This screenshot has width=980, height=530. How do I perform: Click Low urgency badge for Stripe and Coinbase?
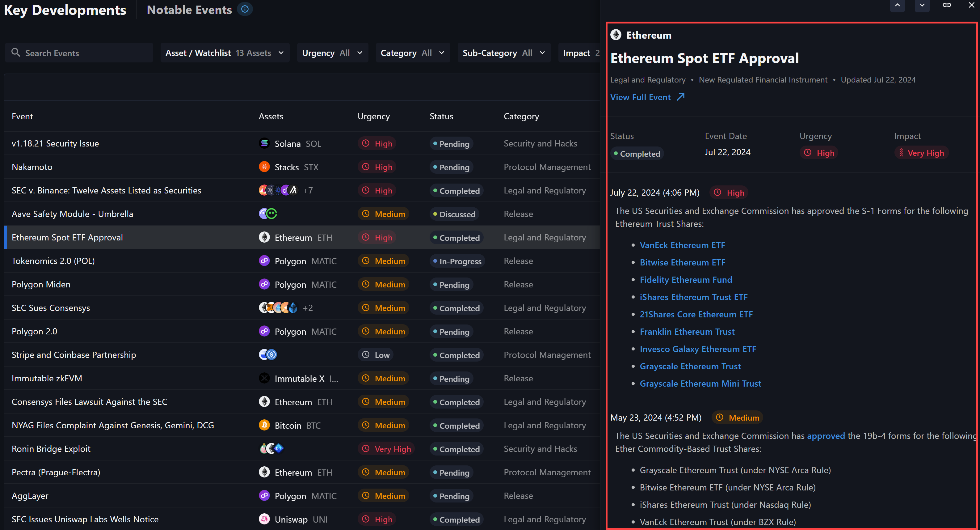[x=376, y=355]
